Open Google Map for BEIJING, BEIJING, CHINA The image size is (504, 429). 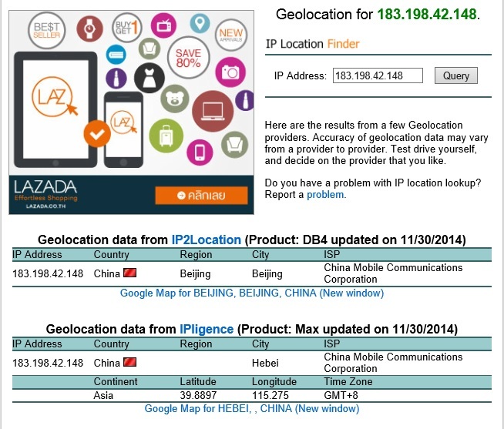pyautogui.click(x=252, y=293)
